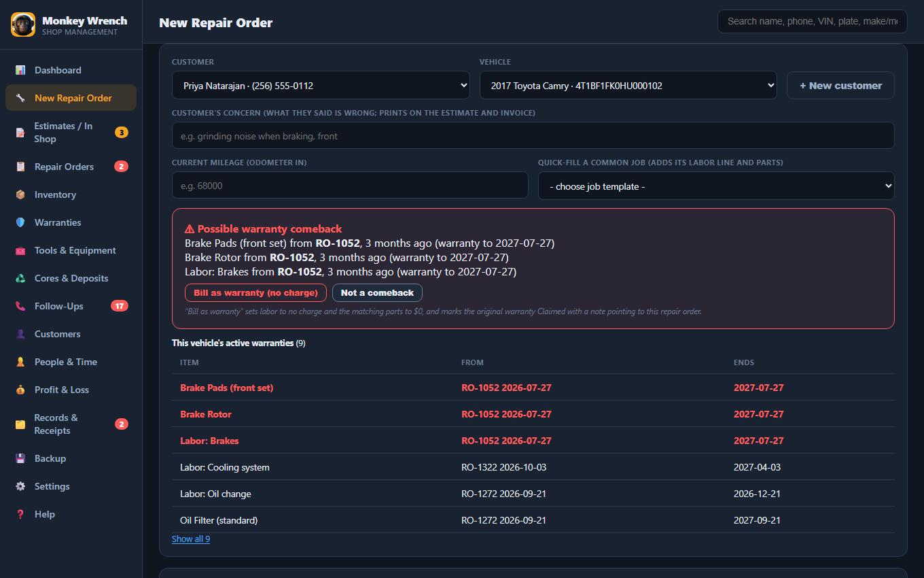This screenshot has height=578, width=924.
Task: Click This vehicle's active warranties heading
Action: tap(238, 343)
